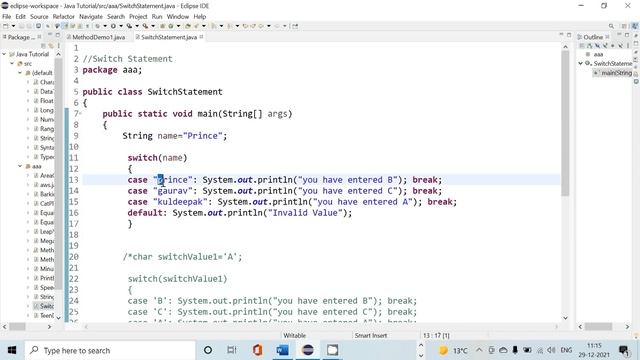Toggle Hide Non-Public Members in Outline toolbar

pyautogui.click(x=613, y=46)
